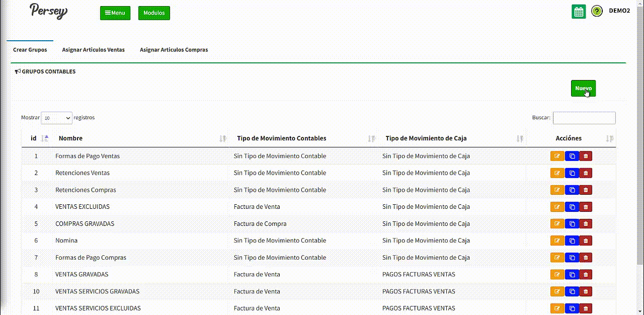Open the Modulos button
The height and width of the screenshot is (315, 644).
click(154, 13)
